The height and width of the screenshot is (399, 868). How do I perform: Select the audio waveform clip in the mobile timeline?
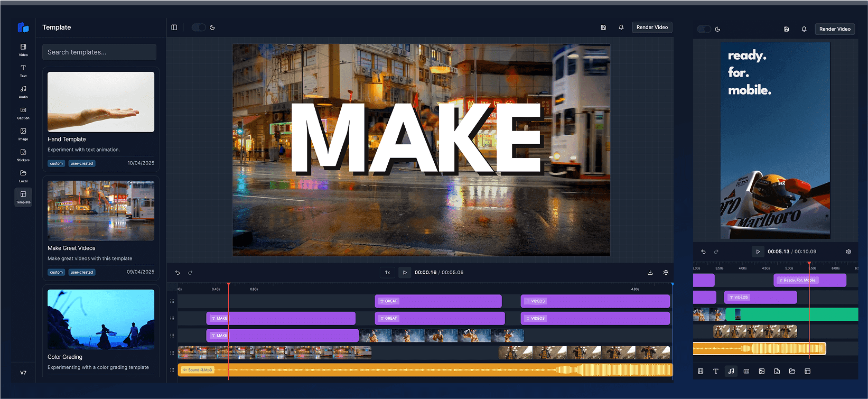759,348
